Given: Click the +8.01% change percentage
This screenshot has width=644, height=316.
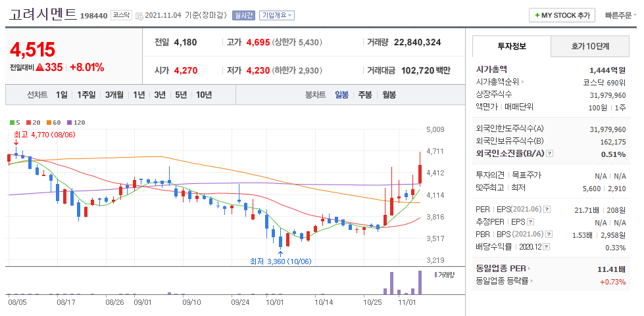Looking at the screenshot, I should 87,68.
